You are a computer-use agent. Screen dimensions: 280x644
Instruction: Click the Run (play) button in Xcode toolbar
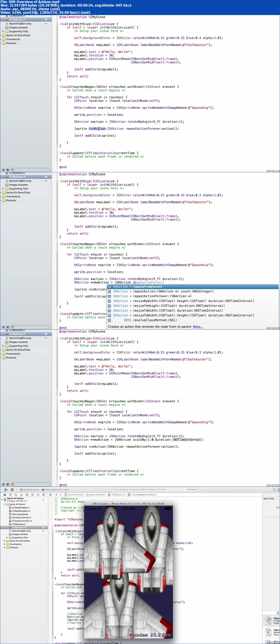[6, 490]
